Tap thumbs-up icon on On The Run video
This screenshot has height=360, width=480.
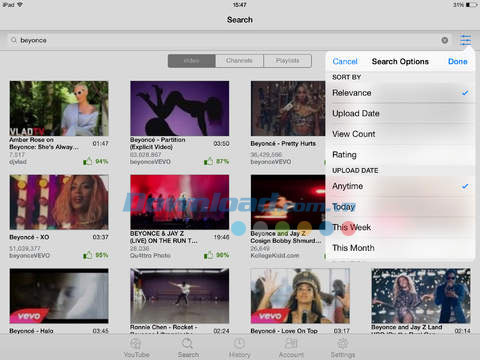[208, 255]
